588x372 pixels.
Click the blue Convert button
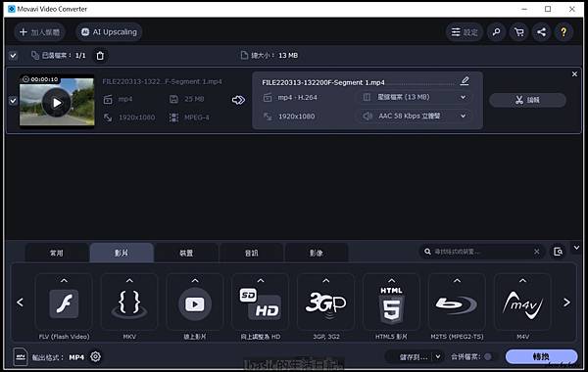541,356
